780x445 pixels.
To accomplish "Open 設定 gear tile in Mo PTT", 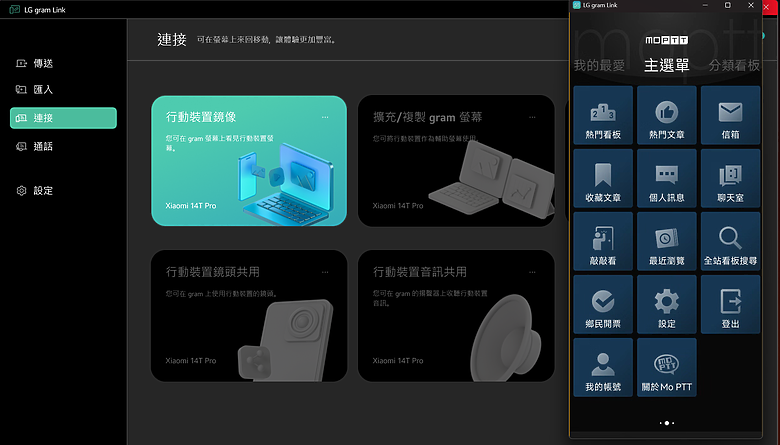I will pos(667,304).
